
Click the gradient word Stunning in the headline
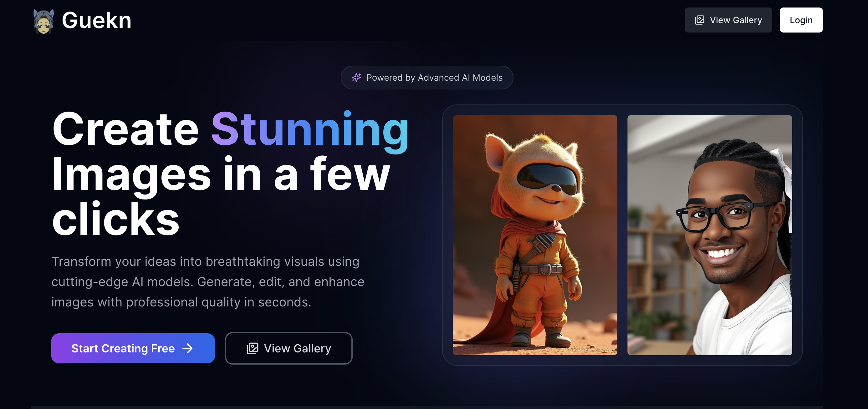click(310, 131)
